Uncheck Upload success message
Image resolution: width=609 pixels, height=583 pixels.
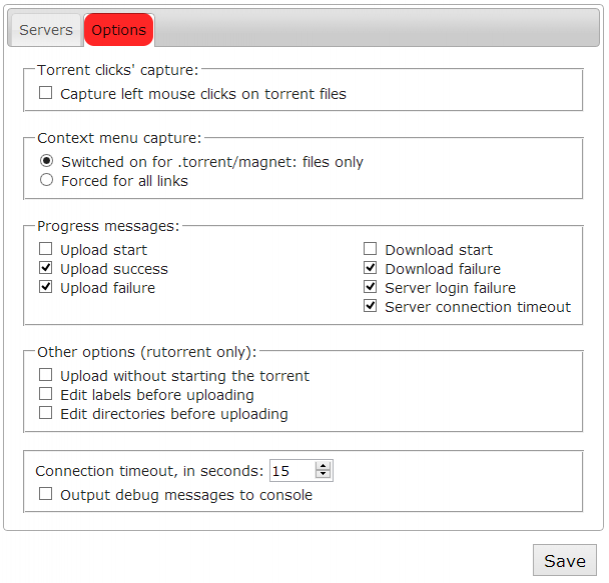pos(46,269)
